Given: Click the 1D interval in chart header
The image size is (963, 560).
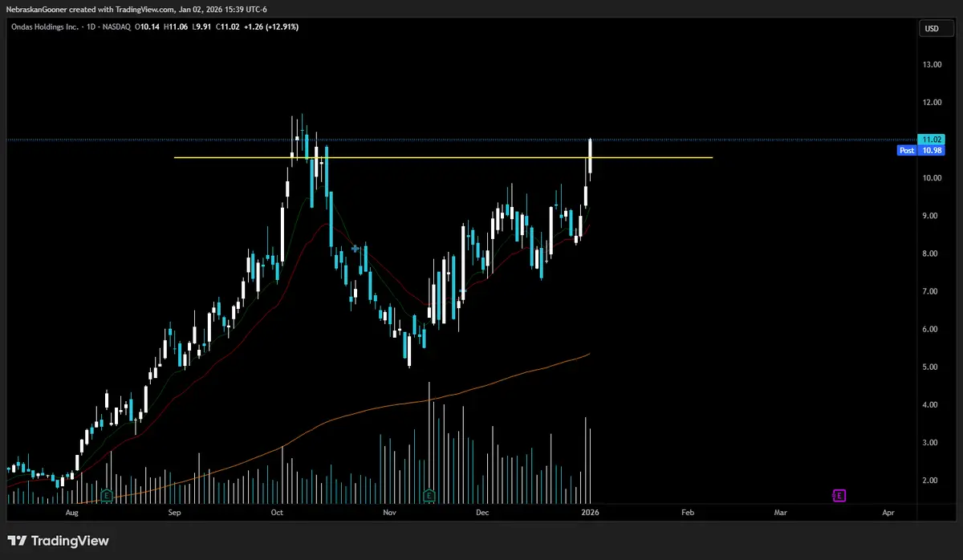Looking at the screenshot, I should [93, 29].
